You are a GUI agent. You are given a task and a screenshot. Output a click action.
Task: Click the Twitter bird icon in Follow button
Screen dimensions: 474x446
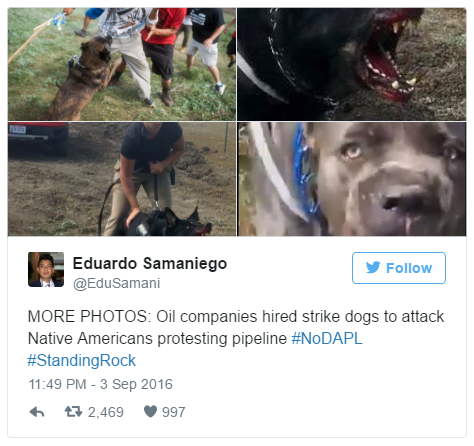click(x=373, y=268)
